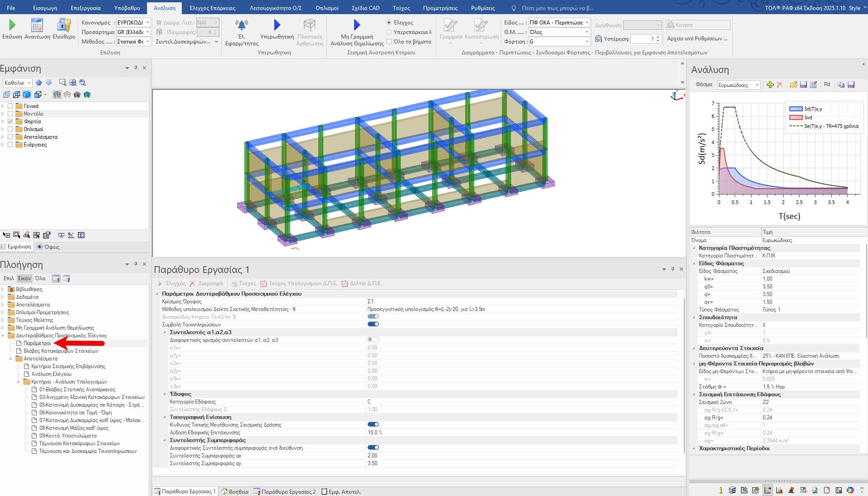Click Αρχείο xml Ρυθμίσεων button

697,39
